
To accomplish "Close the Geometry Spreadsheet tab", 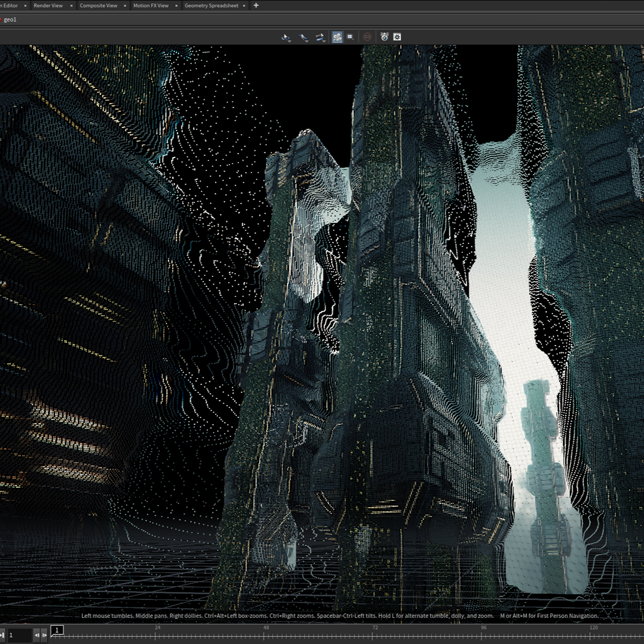I will 244,6.
